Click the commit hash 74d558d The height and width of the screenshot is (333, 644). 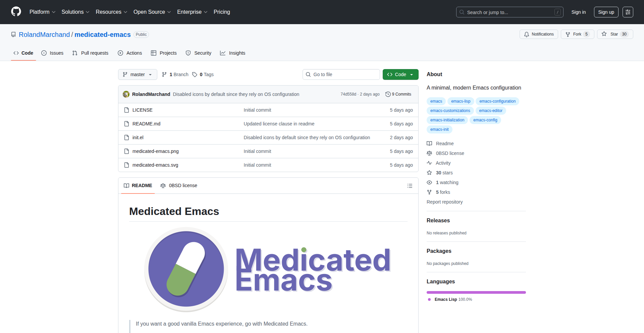tap(348, 94)
